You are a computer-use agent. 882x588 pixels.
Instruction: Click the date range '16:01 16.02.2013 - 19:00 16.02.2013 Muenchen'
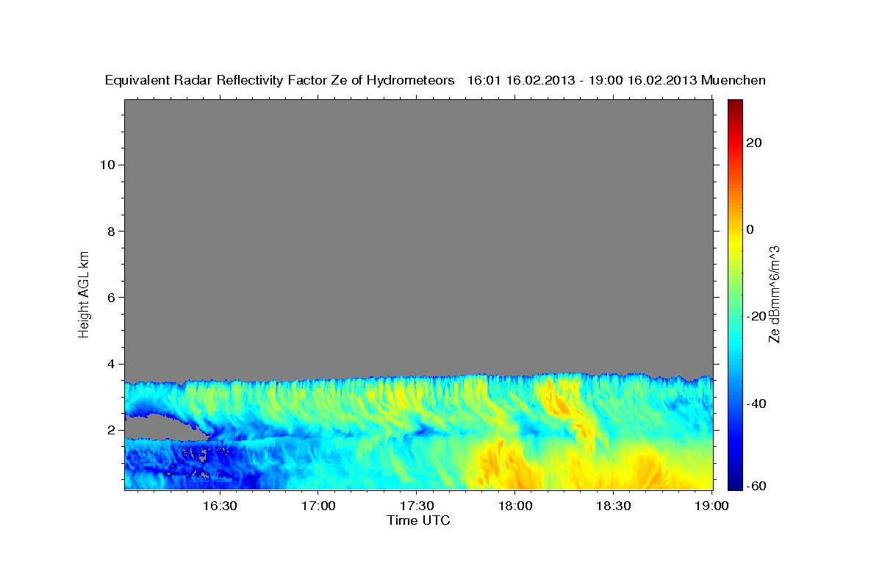click(617, 80)
